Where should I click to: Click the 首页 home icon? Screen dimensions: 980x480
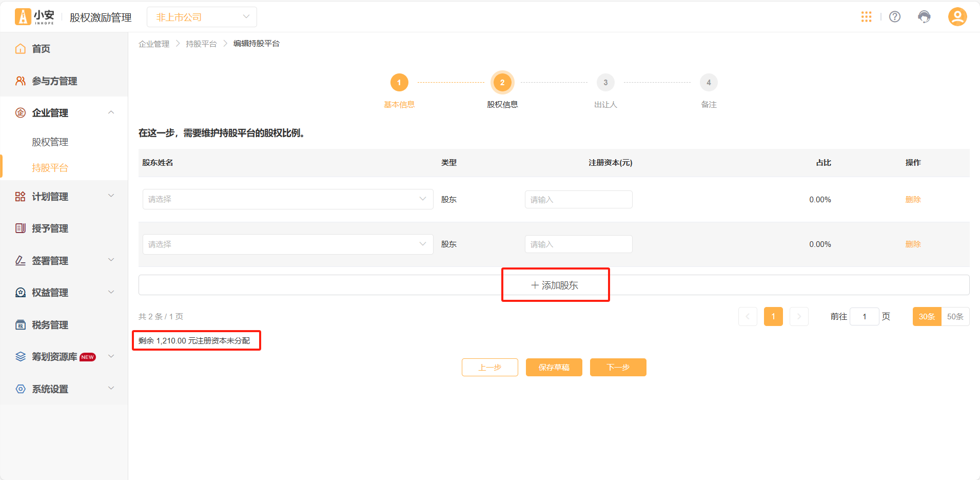21,49
